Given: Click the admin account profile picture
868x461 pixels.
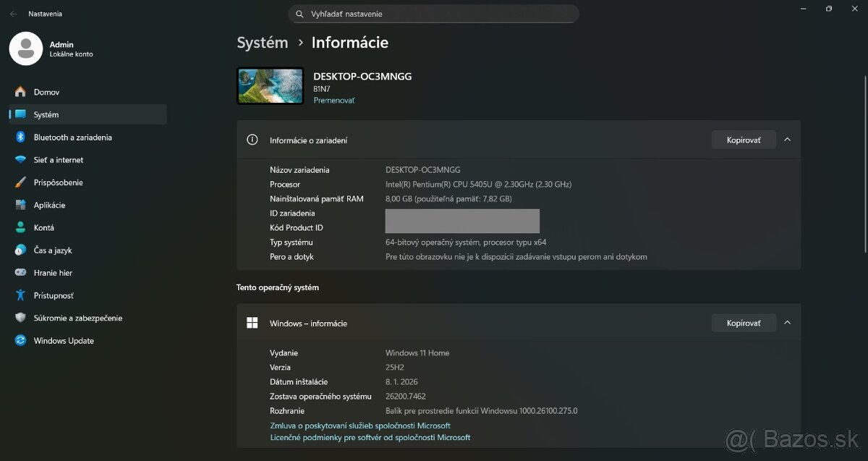Looking at the screenshot, I should pos(26,48).
